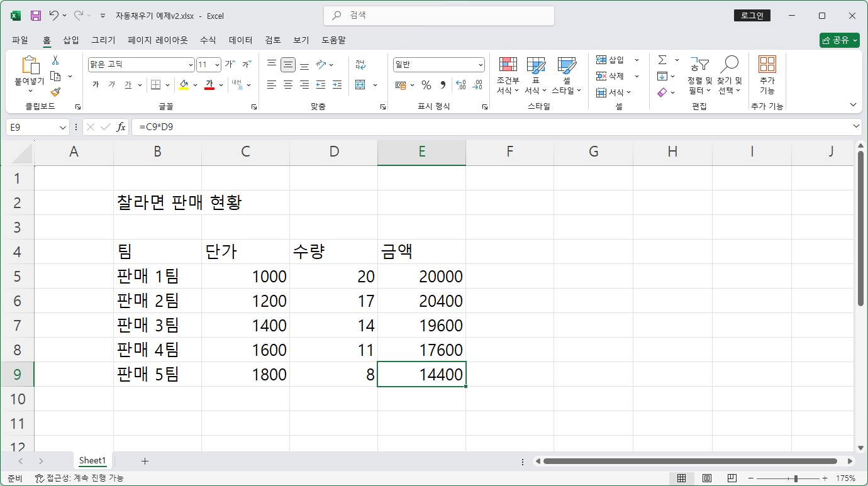868x486 pixels.
Task: Decrease font size with the smaller 가 icon
Action: pyautogui.click(x=247, y=64)
